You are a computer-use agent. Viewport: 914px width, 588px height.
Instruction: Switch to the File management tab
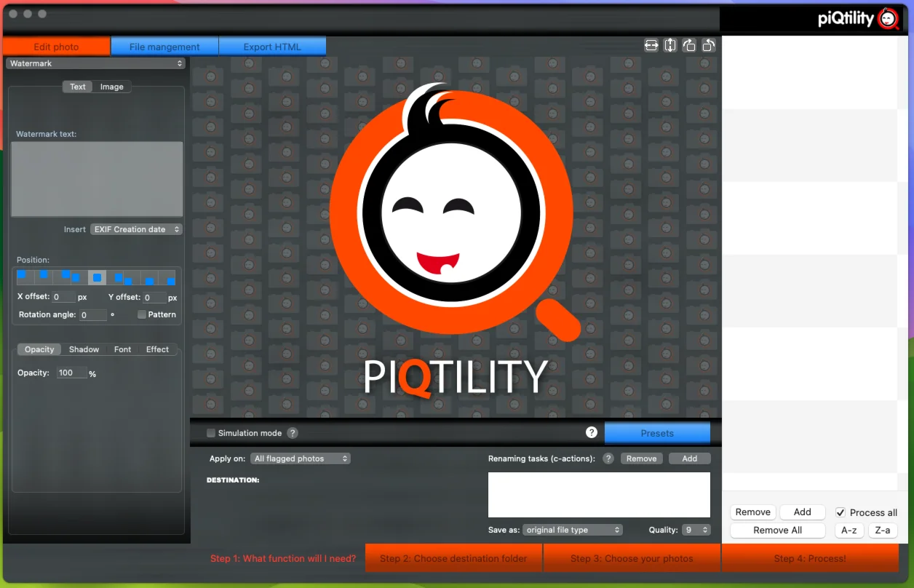[x=164, y=47]
